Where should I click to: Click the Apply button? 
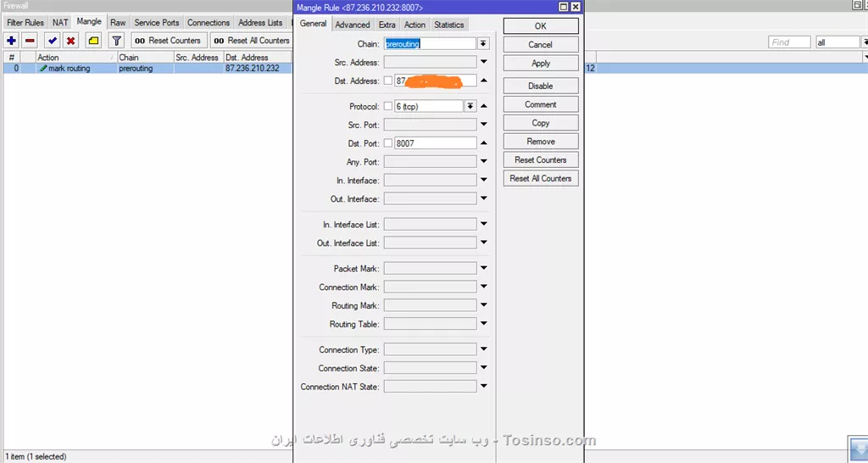(541, 63)
